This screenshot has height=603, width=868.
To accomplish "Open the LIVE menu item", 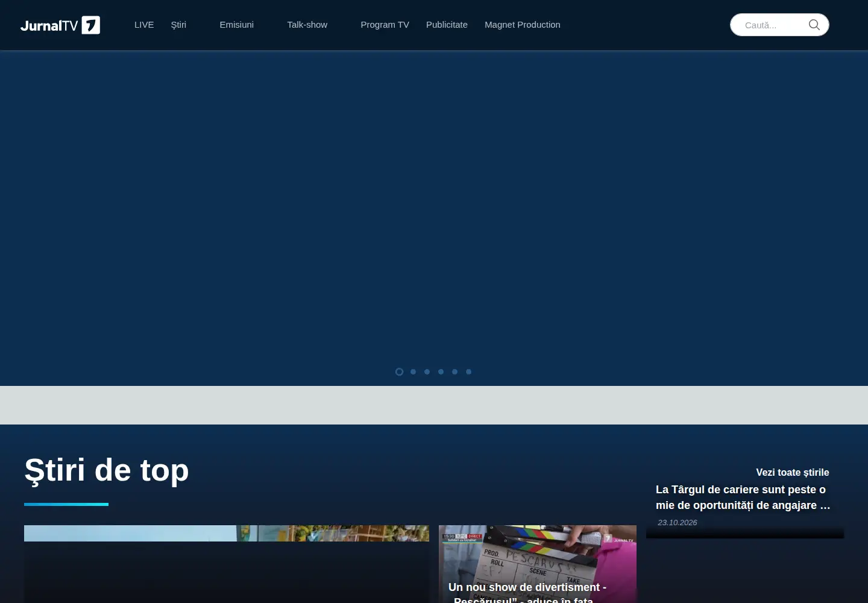I will (144, 25).
